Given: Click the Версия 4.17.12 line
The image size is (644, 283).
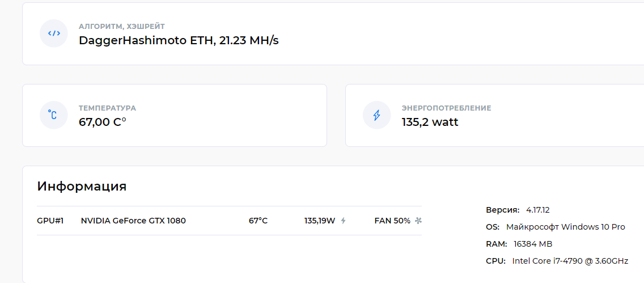Looking at the screenshot, I should click(518, 210).
